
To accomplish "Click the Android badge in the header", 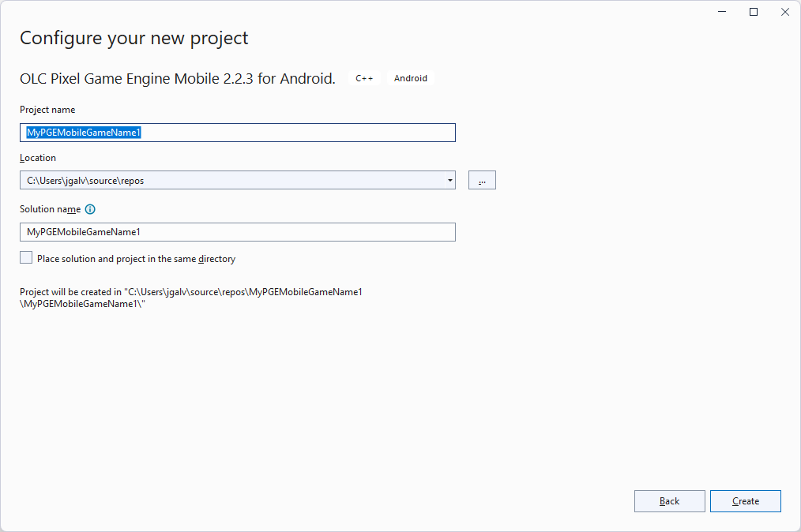I will tap(410, 78).
